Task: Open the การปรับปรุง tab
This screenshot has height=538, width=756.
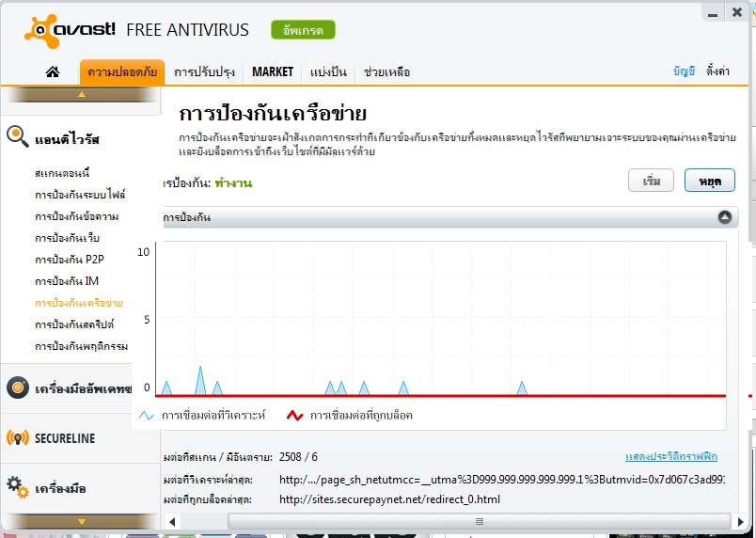Action: 204,72
